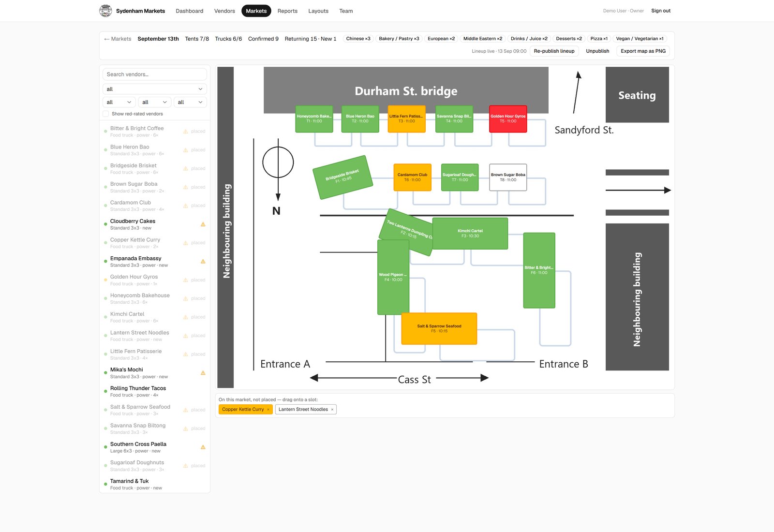Select Wood Pigeon slot F4 on map
Viewport: 774px width, 532px height.
pyautogui.click(x=393, y=277)
